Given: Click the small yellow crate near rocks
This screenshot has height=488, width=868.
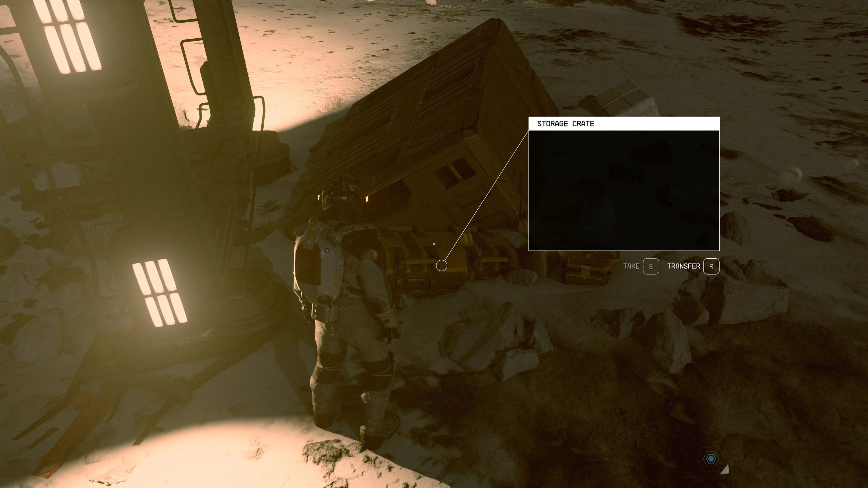Looking at the screenshot, I should point(586,271).
